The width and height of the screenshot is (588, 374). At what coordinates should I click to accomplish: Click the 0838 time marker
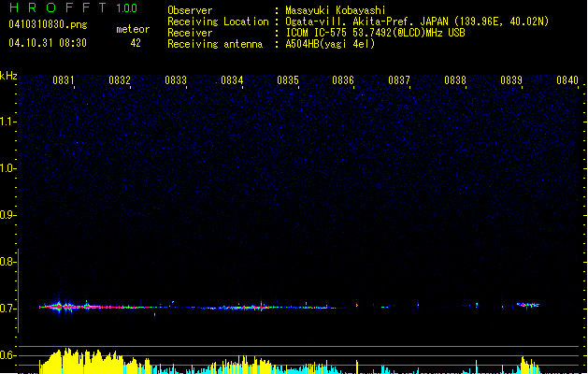tap(455, 80)
